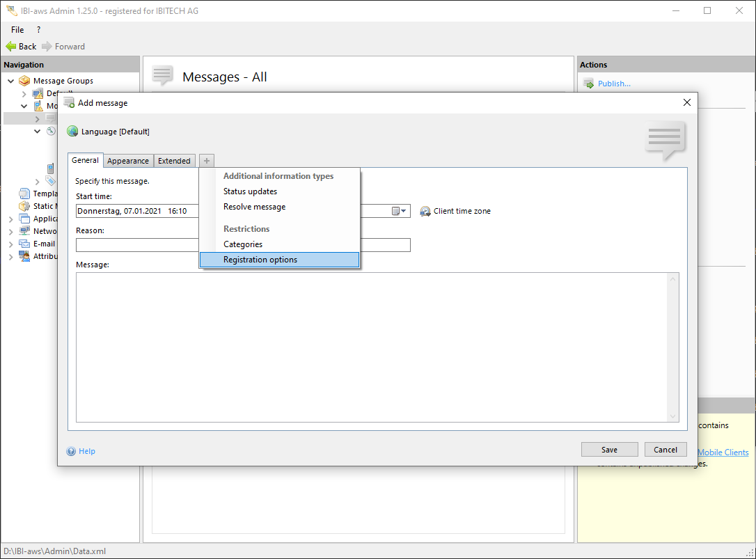Switch to the Appearance tab
This screenshot has height=559, width=756.
click(128, 161)
